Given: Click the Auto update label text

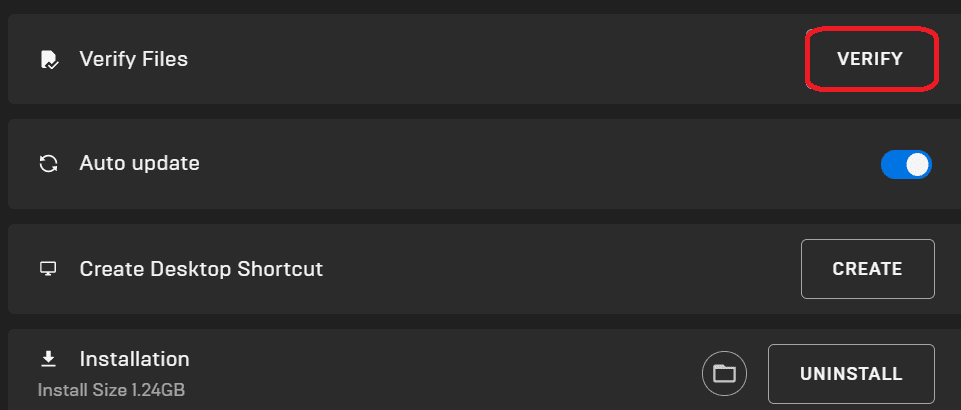Looking at the screenshot, I should point(139,163).
